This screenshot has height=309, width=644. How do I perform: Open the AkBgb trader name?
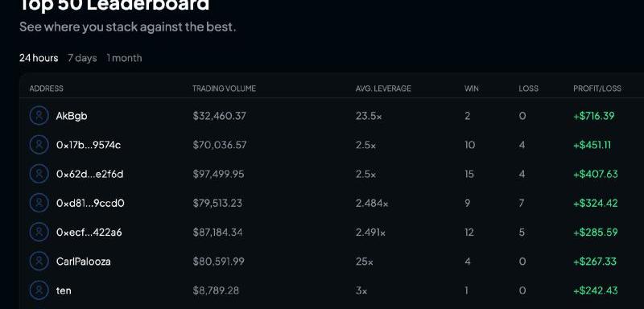72,116
